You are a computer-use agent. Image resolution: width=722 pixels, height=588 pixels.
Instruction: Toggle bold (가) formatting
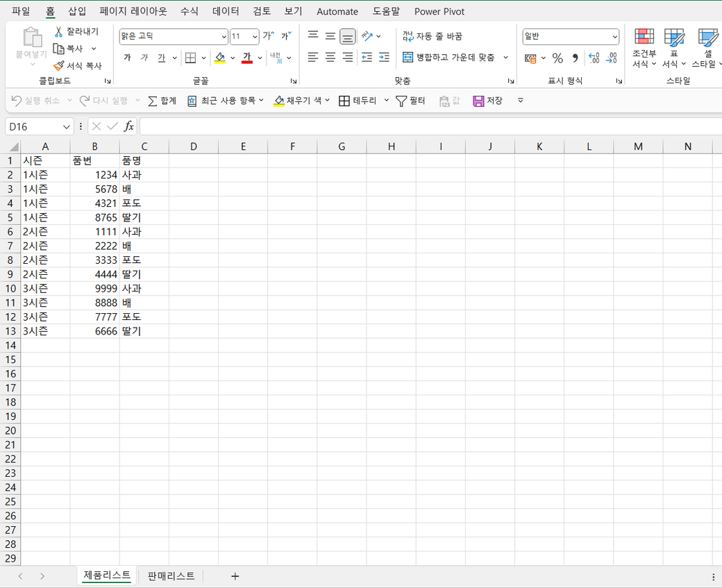[x=127, y=58]
